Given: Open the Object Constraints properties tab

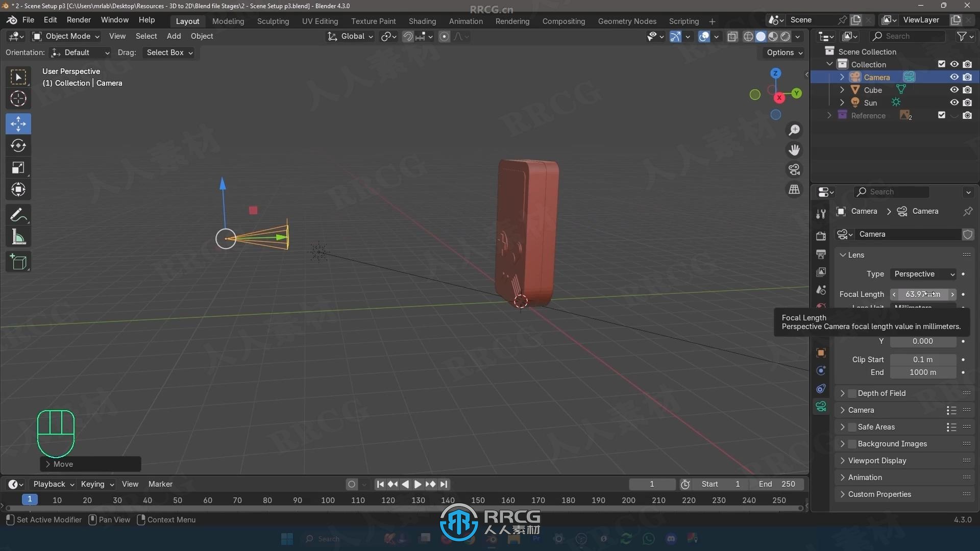Looking at the screenshot, I should [x=821, y=389].
